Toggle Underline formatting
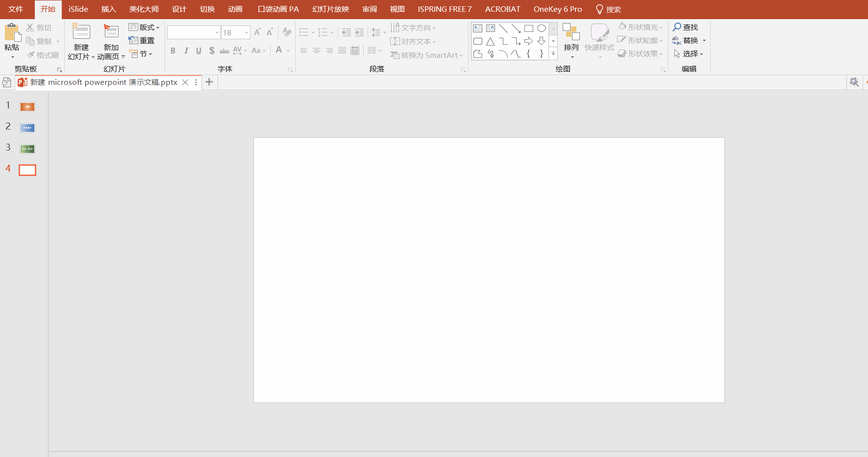This screenshot has width=868, height=457. 198,51
